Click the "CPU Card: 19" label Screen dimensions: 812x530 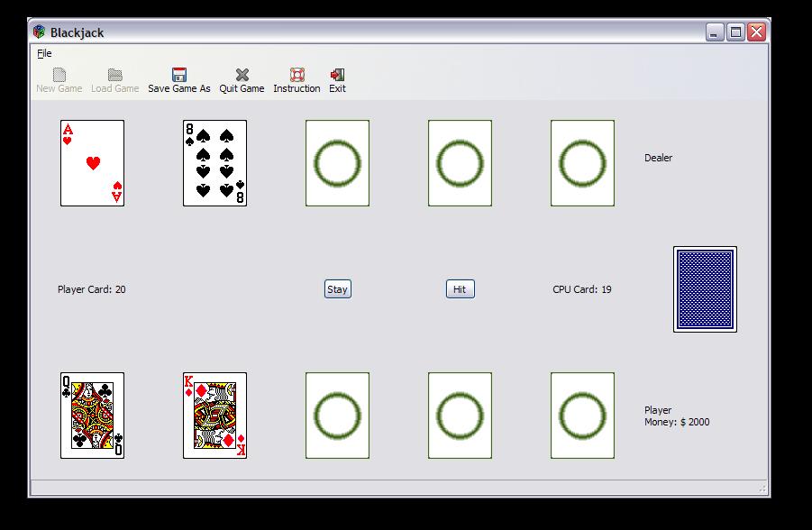pos(582,289)
